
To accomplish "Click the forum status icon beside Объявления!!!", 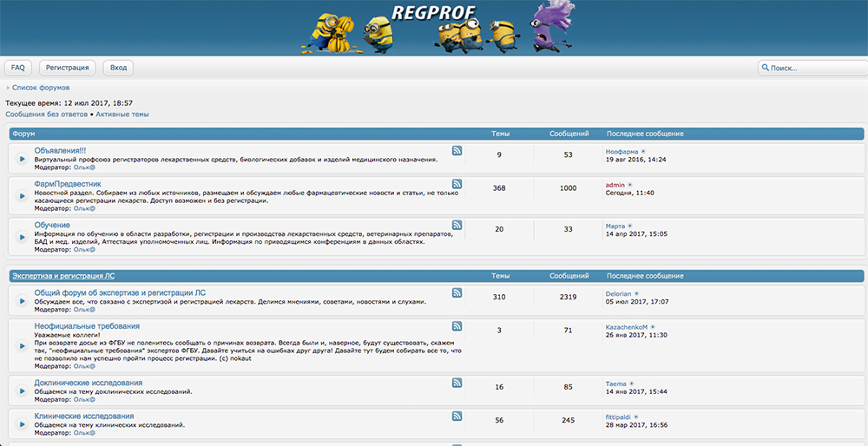I will [x=22, y=159].
